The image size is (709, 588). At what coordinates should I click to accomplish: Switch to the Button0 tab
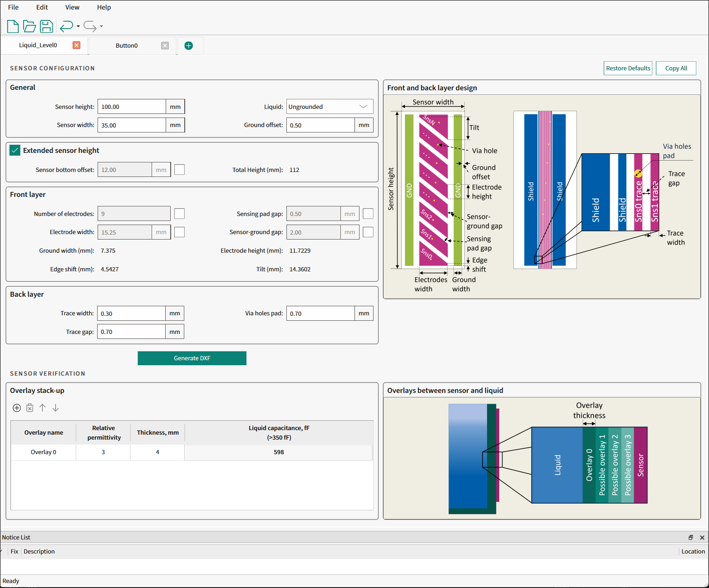click(127, 45)
